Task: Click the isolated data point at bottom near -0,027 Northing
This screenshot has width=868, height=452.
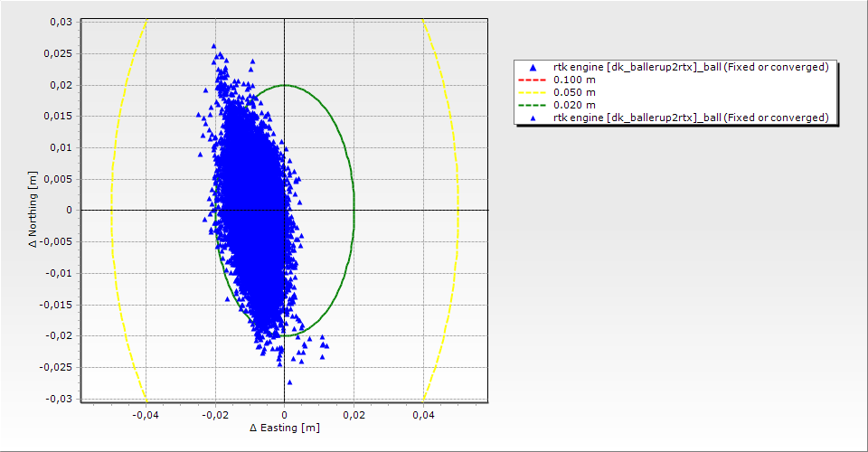Action: click(289, 382)
